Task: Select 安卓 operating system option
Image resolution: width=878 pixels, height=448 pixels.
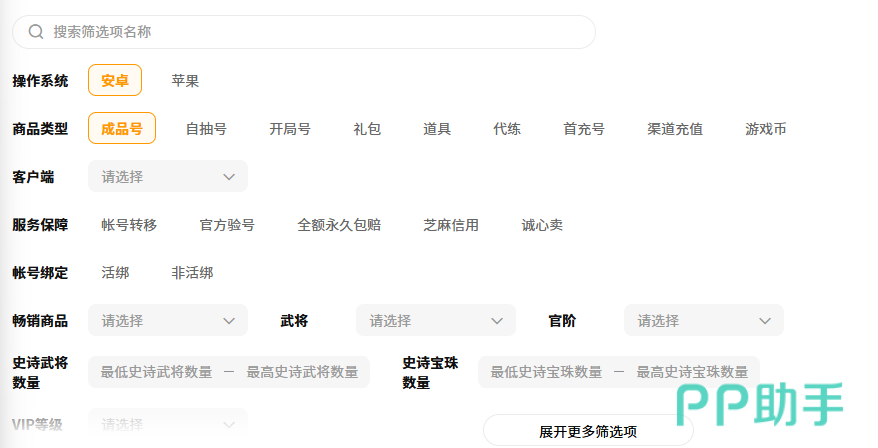Action: coord(115,80)
